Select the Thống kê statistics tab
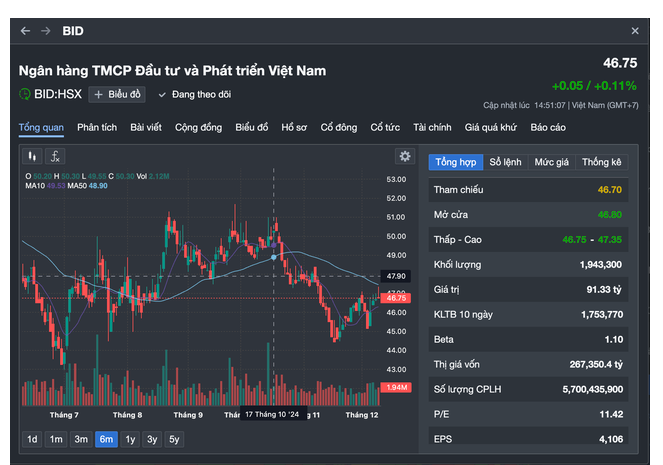663x465 pixels. 601,162
